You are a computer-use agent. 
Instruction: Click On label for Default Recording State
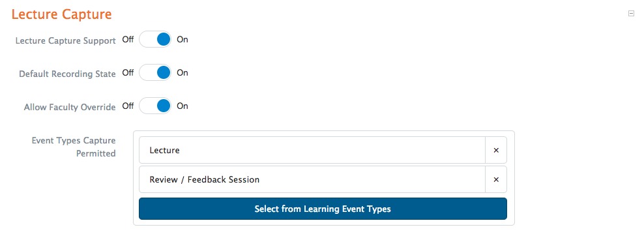[183, 73]
